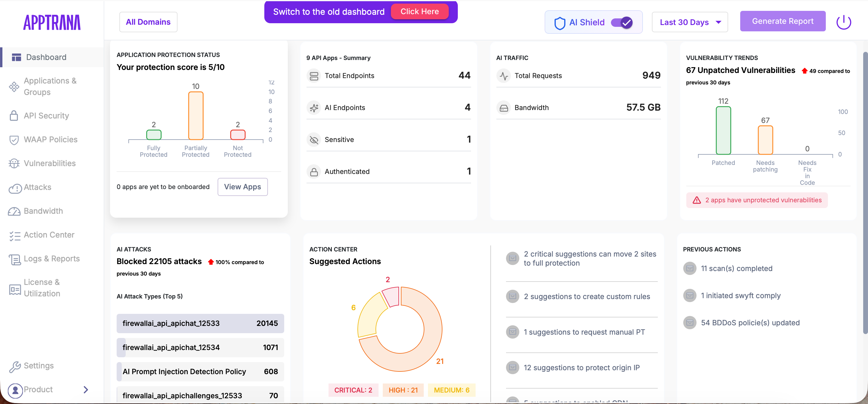Click the API Security lock icon

click(x=14, y=116)
